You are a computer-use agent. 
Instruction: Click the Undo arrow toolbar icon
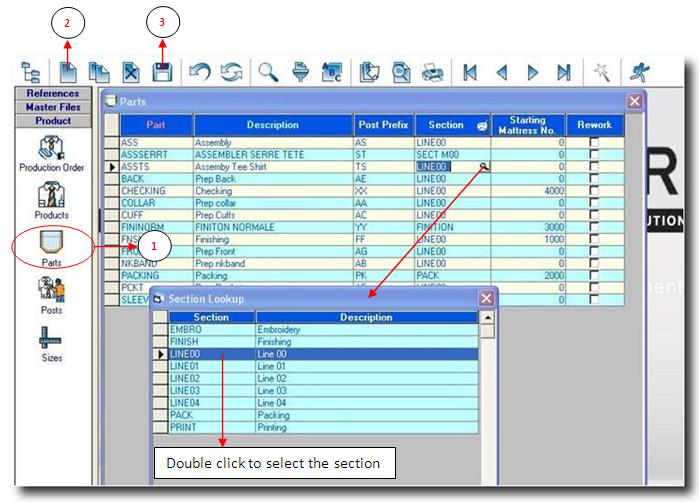tap(201, 71)
